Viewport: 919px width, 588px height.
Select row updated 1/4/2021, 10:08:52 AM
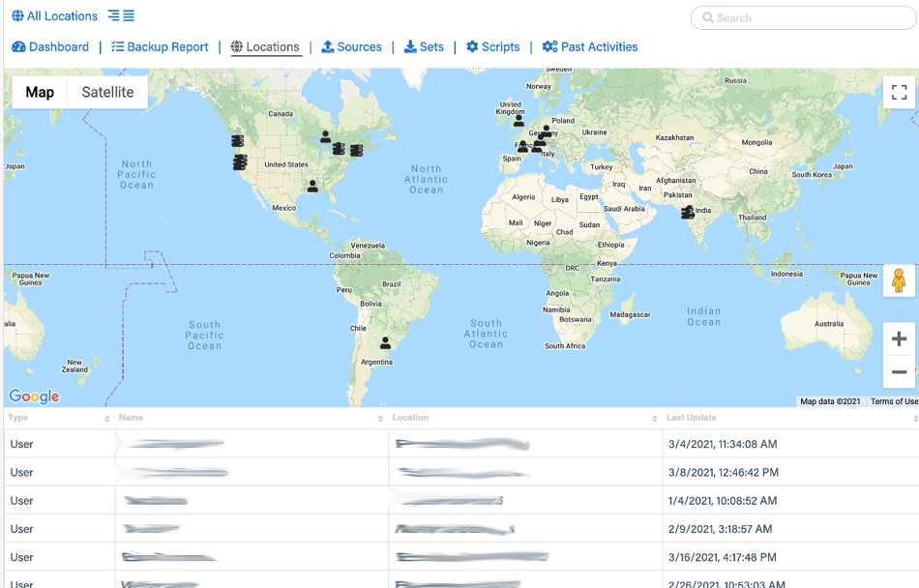click(461, 501)
